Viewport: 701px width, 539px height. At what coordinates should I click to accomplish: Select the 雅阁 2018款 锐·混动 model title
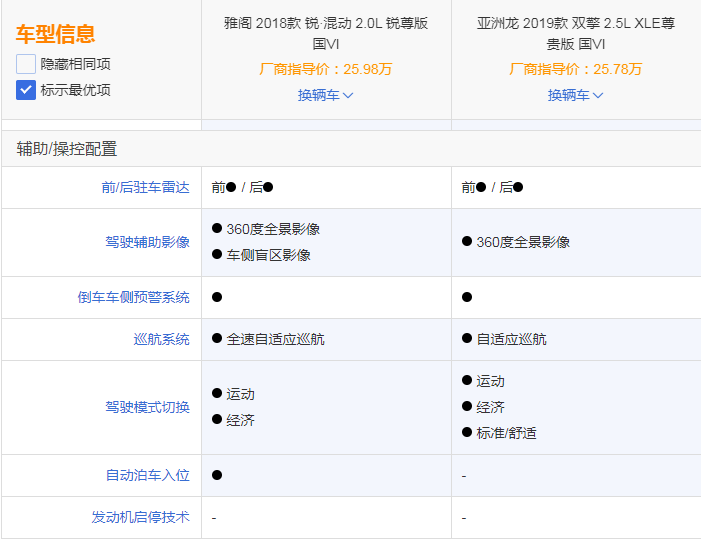click(326, 34)
